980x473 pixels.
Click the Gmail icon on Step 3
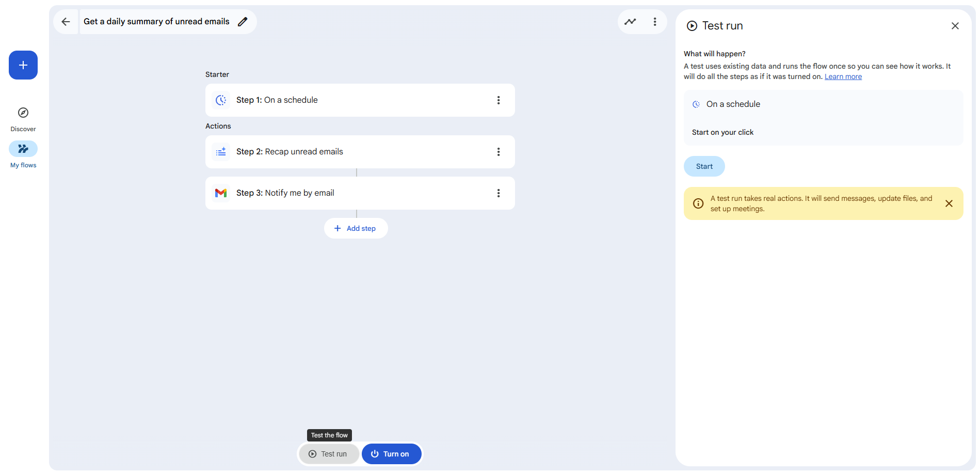pyautogui.click(x=221, y=193)
